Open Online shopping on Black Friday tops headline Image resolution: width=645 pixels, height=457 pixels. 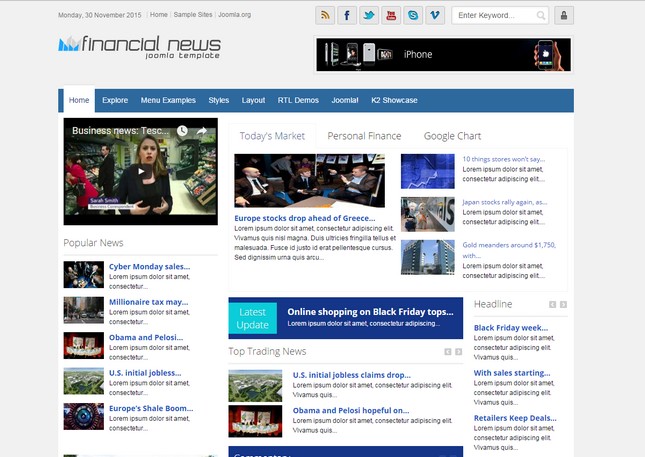click(x=370, y=312)
